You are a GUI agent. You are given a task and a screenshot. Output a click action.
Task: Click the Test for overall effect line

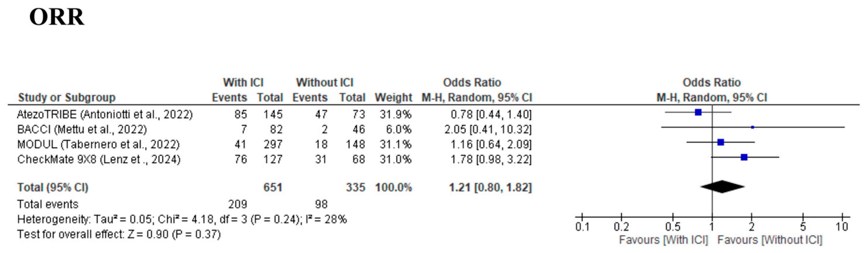(x=119, y=234)
